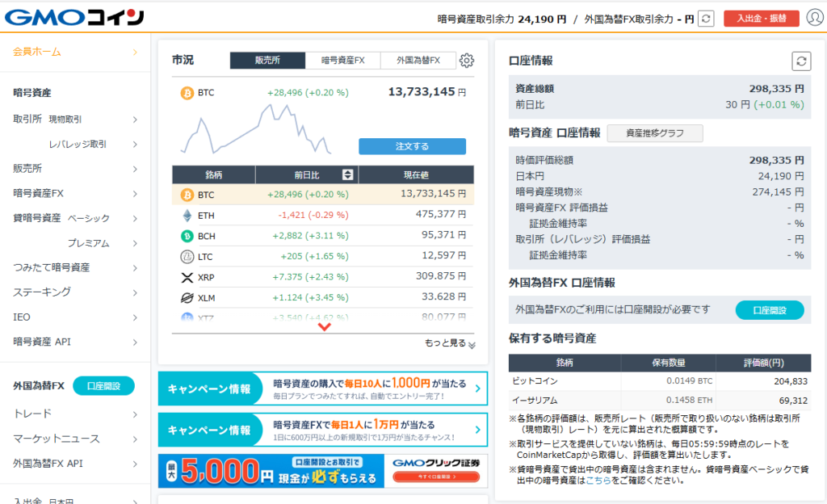Click the XRP coin icon

pyautogui.click(x=187, y=277)
